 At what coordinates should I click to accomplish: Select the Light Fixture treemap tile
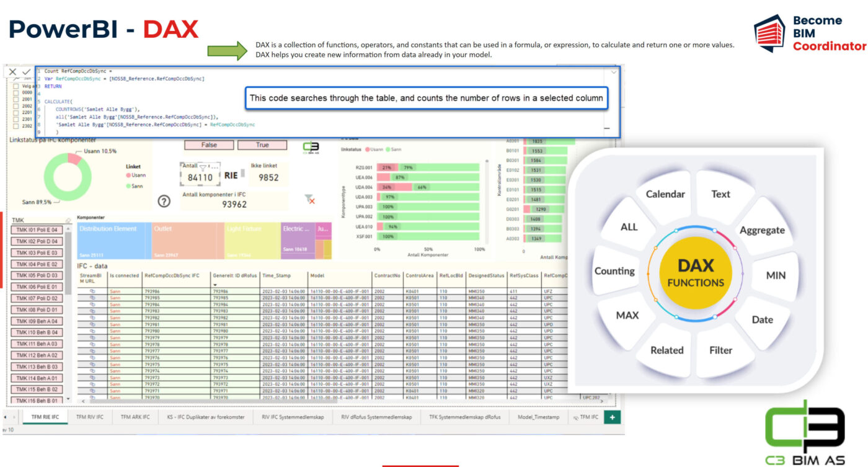coord(252,241)
